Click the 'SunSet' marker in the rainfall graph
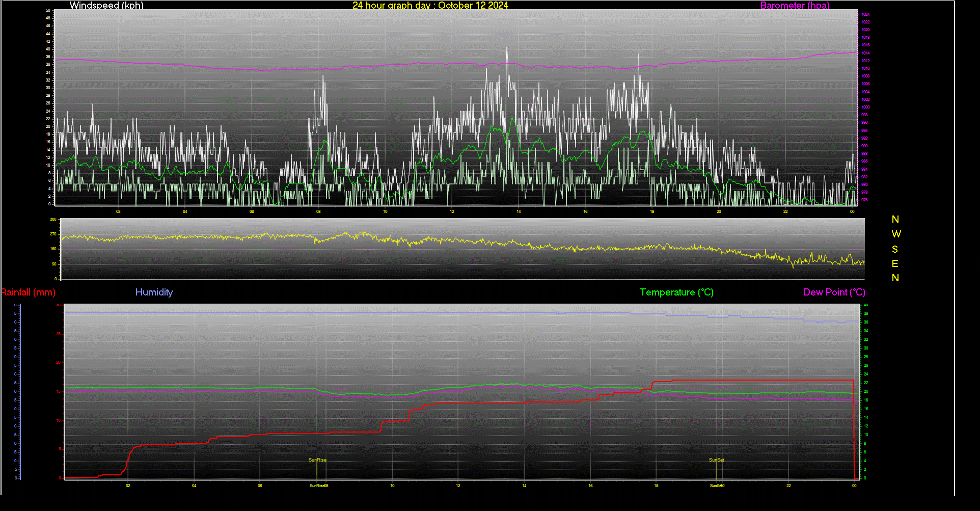The height and width of the screenshot is (511, 980). (x=716, y=460)
